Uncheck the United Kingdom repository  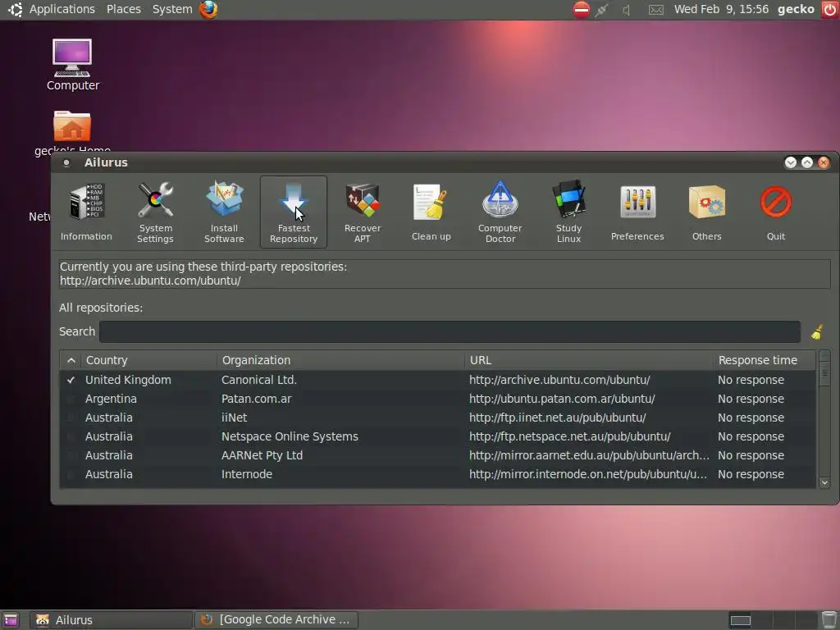click(x=71, y=380)
